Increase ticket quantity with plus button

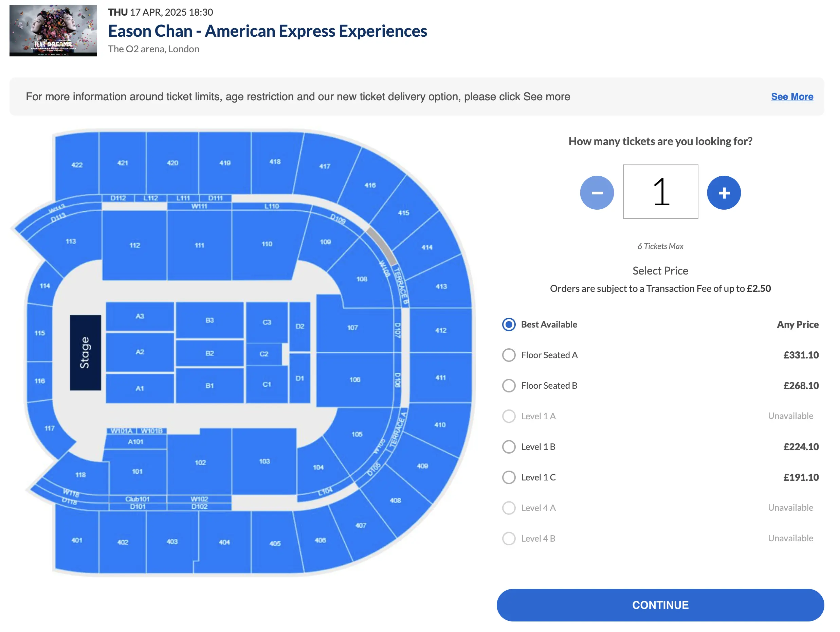(x=724, y=193)
